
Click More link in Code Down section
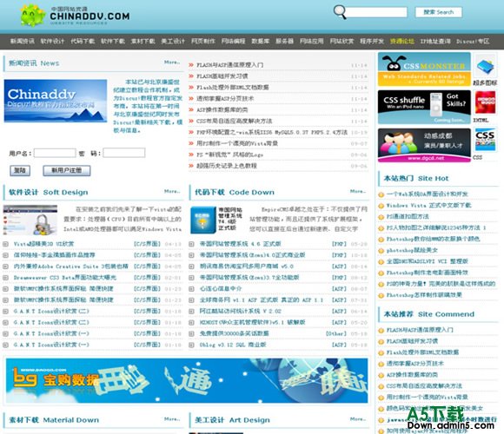(358, 191)
